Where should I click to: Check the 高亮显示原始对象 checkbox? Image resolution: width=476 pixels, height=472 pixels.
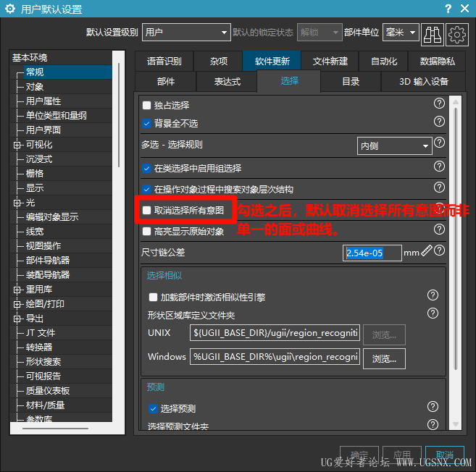click(146, 232)
